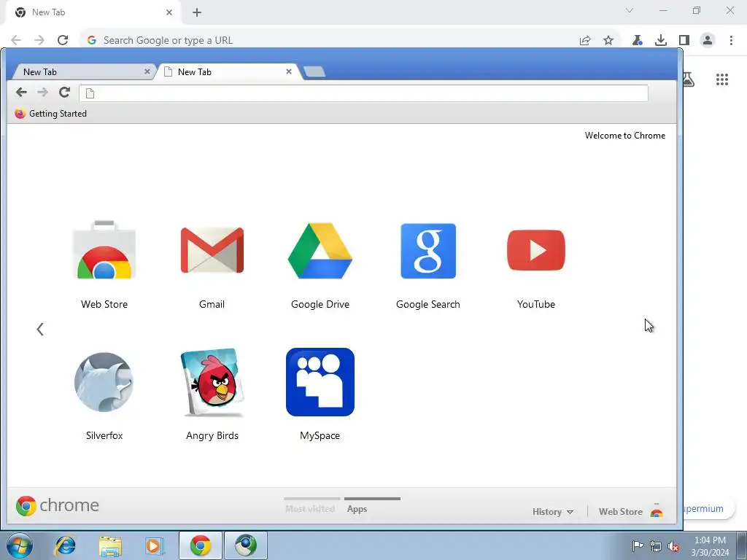
Task: Click the flask icon behind the window
Action: click(689, 79)
